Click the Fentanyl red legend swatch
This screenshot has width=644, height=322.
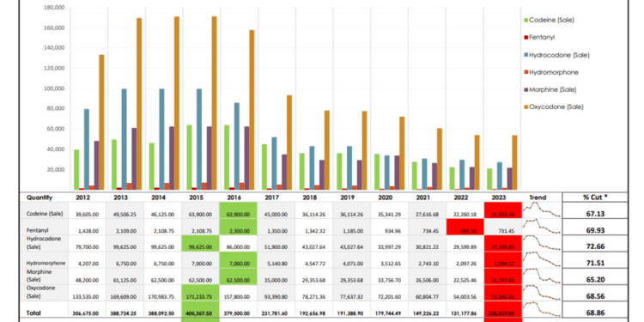[526, 38]
